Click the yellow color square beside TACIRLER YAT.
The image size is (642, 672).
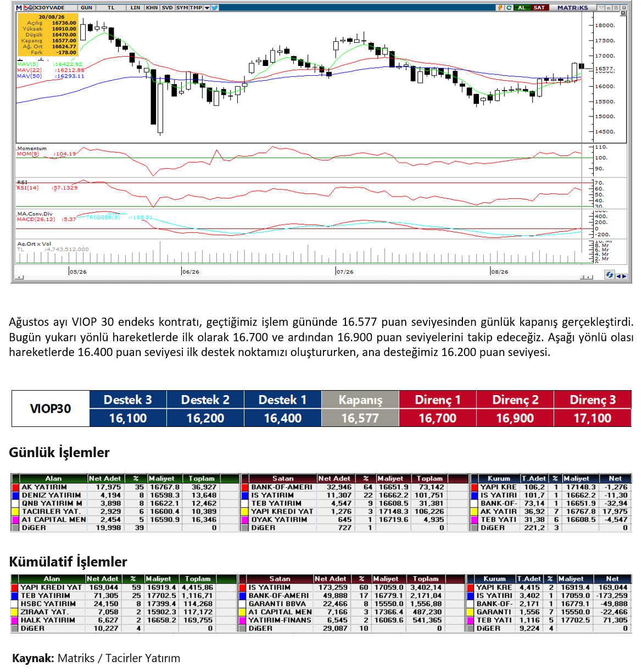[15, 512]
